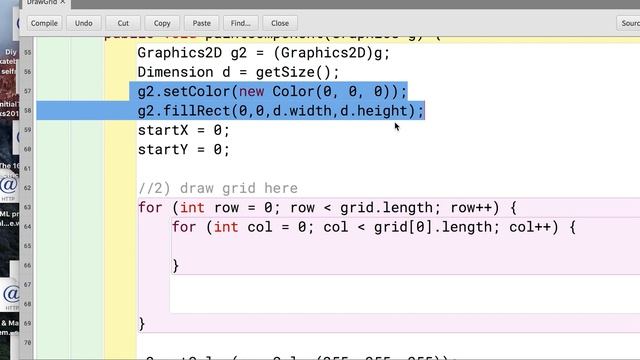Click the Undo button
The image size is (640, 360).
[x=83, y=23]
